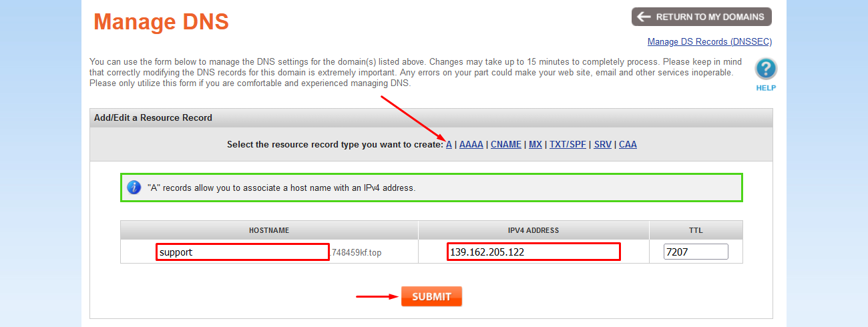This screenshot has width=868, height=327.
Task: Submit the DNS record form
Action: pos(431,296)
